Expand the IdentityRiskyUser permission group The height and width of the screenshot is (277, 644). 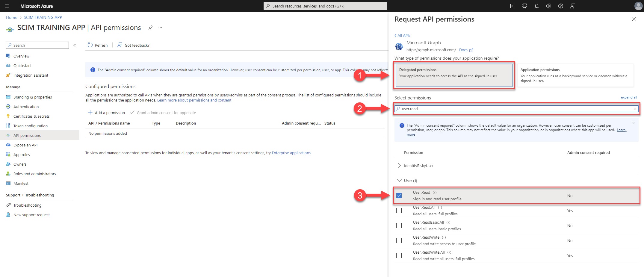click(399, 166)
